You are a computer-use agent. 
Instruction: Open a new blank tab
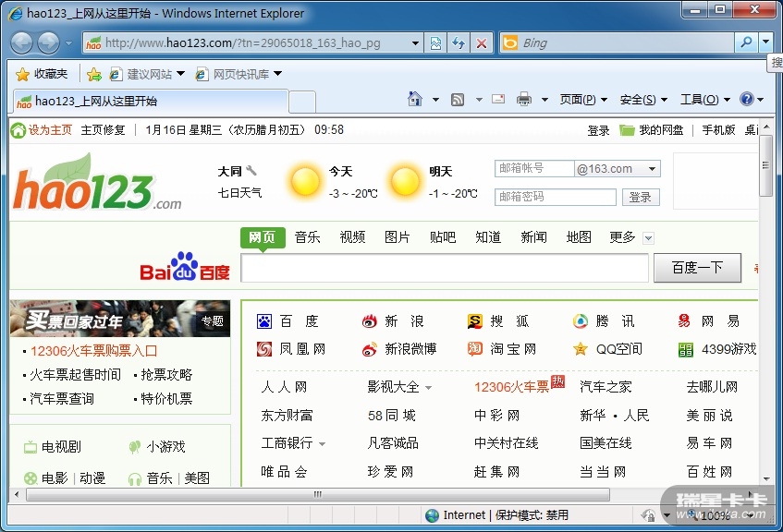(x=302, y=103)
